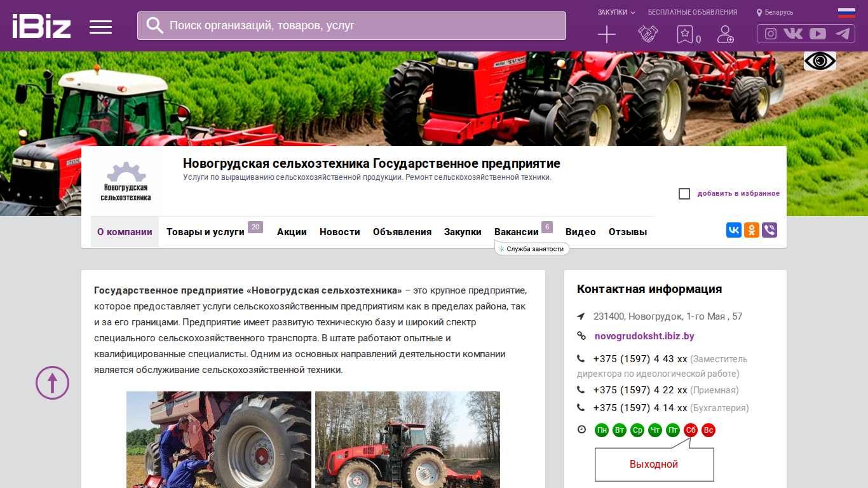Reveal accounting phone +375 (1597) 4 14 xx
868x488 pixels.
[x=640, y=408]
